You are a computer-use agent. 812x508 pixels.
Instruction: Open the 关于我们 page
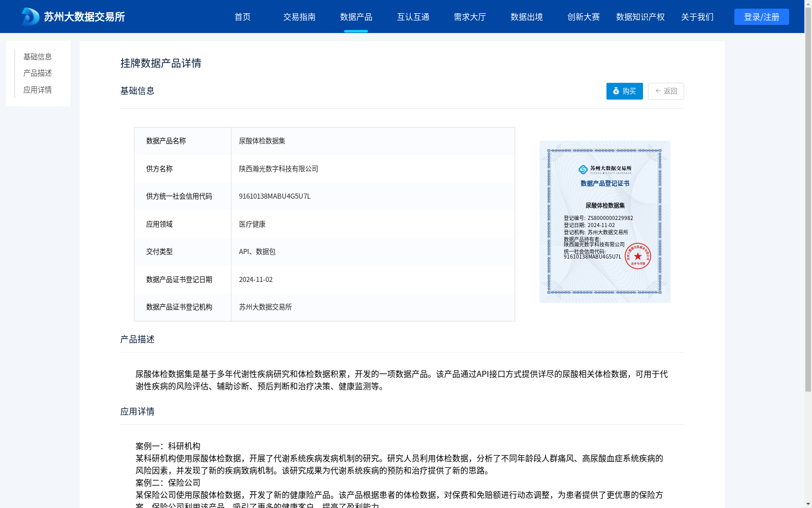[x=697, y=17]
